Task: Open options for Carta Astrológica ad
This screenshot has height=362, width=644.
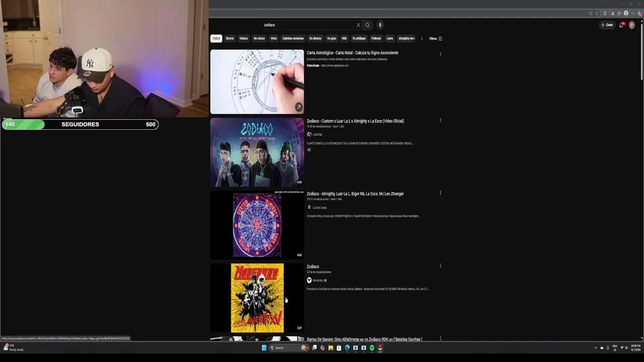Action: [x=441, y=54]
